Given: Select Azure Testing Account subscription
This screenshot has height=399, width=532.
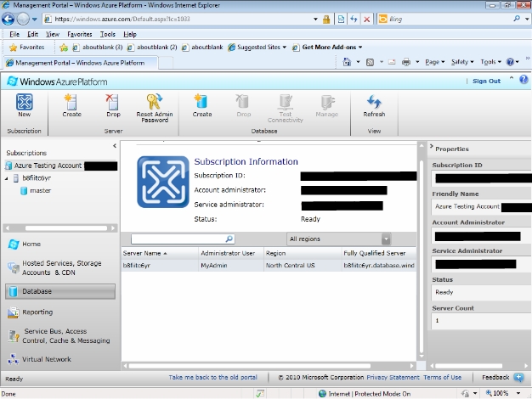Looking at the screenshot, I should [48, 166].
